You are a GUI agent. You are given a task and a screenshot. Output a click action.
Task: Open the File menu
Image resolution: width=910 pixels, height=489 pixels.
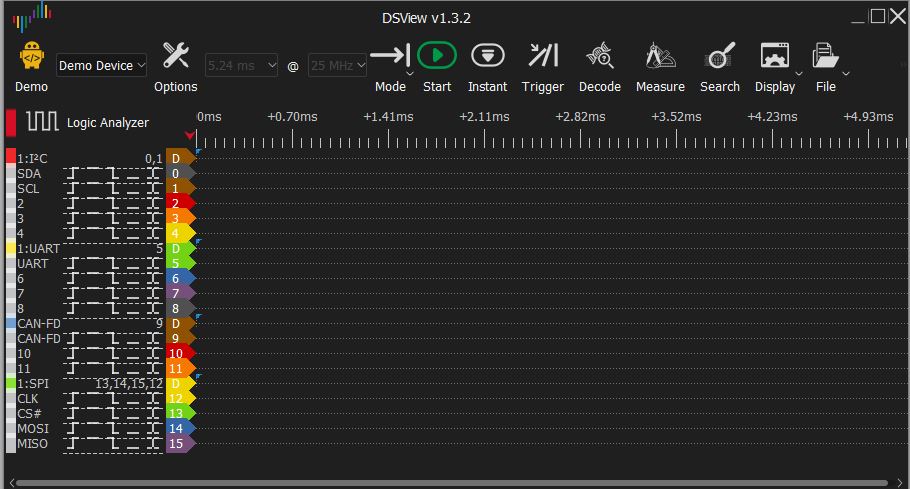pyautogui.click(x=846, y=73)
